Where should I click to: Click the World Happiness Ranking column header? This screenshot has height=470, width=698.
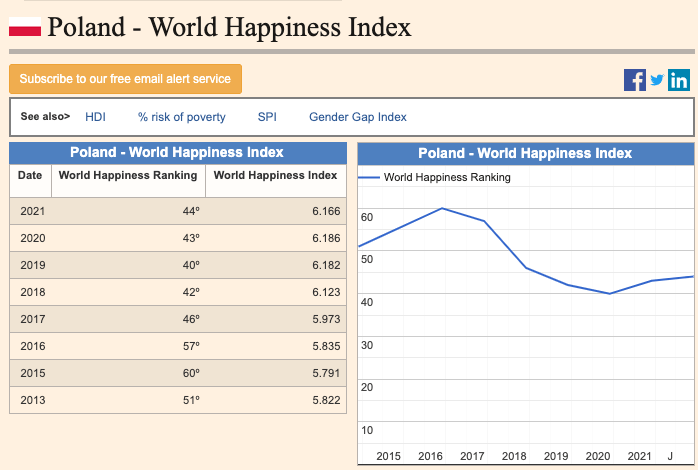[128, 181]
